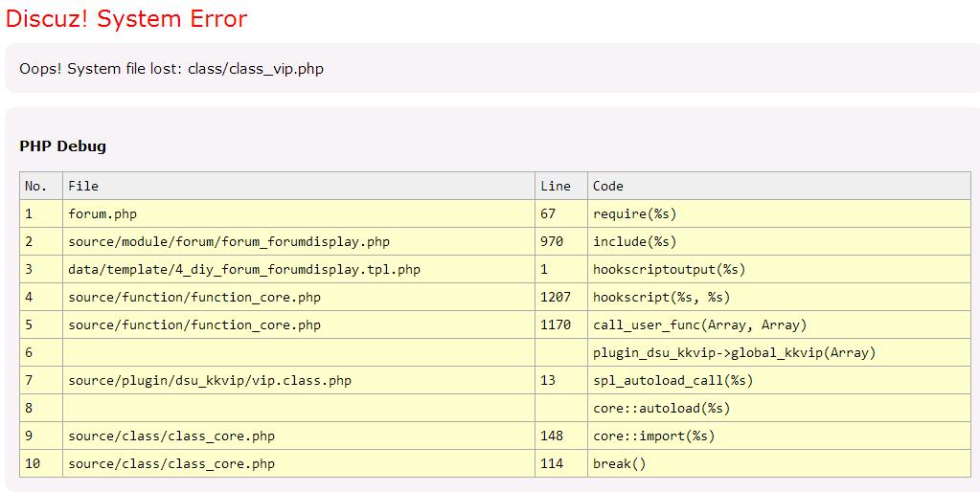Screen dimensions: 980x492
Task: Click the 'Discuz! System Error' heading
Action: [x=126, y=19]
